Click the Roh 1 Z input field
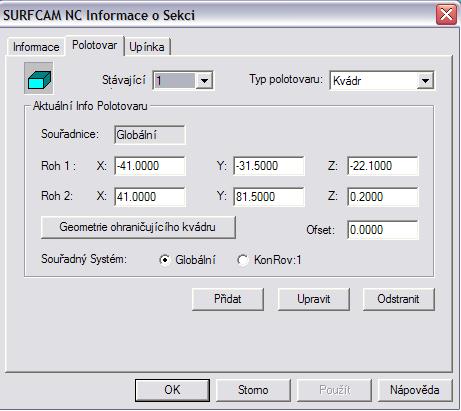461x411 pixels. click(x=383, y=166)
